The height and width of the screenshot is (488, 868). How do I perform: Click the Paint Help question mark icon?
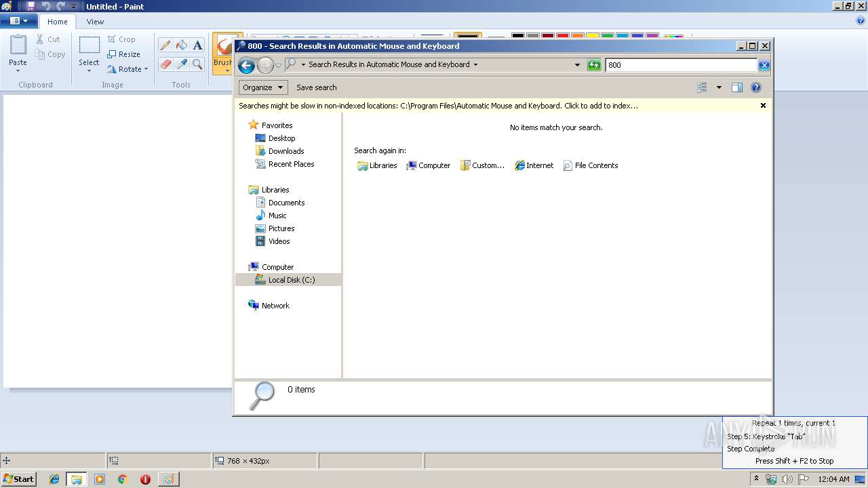(861, 21)
